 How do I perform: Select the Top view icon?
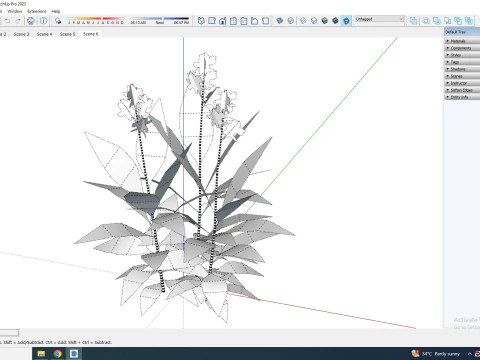[x=212, y=21]
